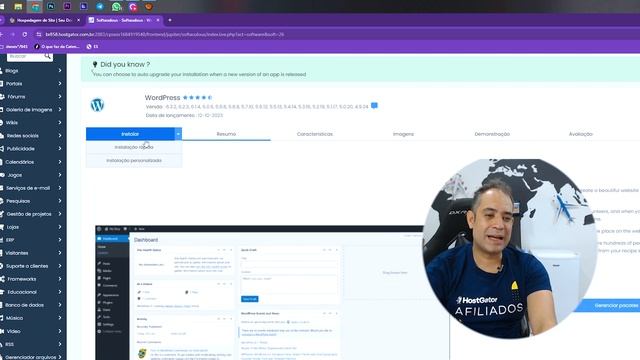Open the 'O que faz da Calen...' bookmark
Viewport: 640px width, 360px height.
coord(58,47)
